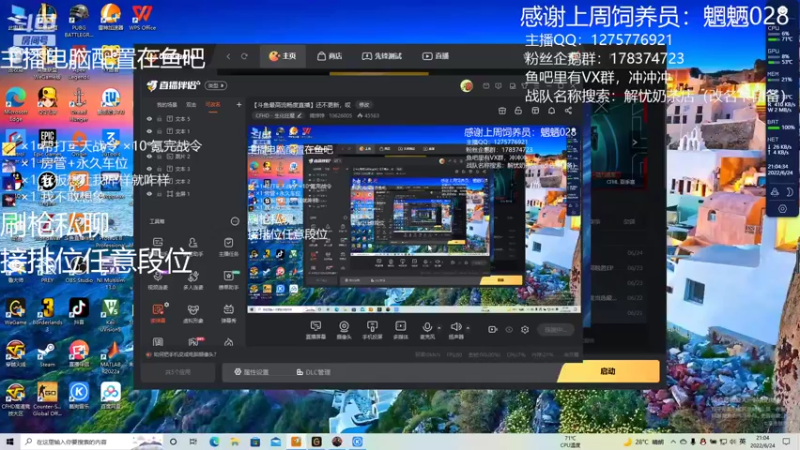
Task: Open DLC管理 in WeGame bottom bar
Action: click(313, 372)
